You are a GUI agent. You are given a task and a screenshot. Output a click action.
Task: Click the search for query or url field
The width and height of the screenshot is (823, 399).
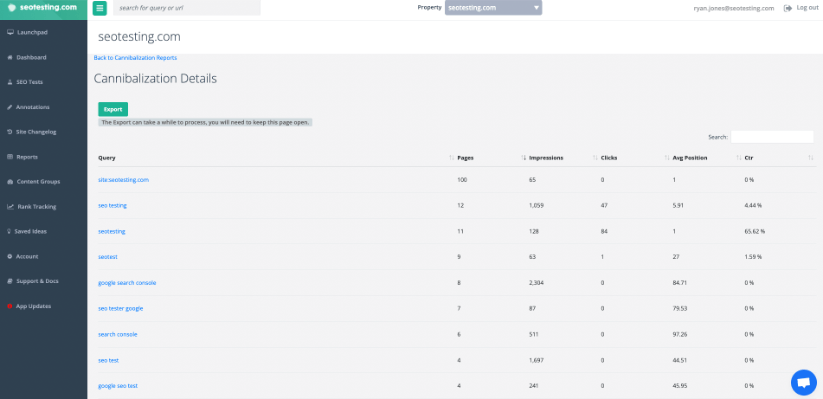click(187, 8)
